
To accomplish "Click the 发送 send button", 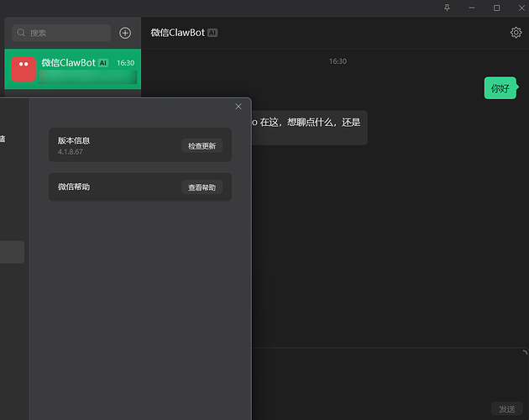I will [x=506, y=409].
